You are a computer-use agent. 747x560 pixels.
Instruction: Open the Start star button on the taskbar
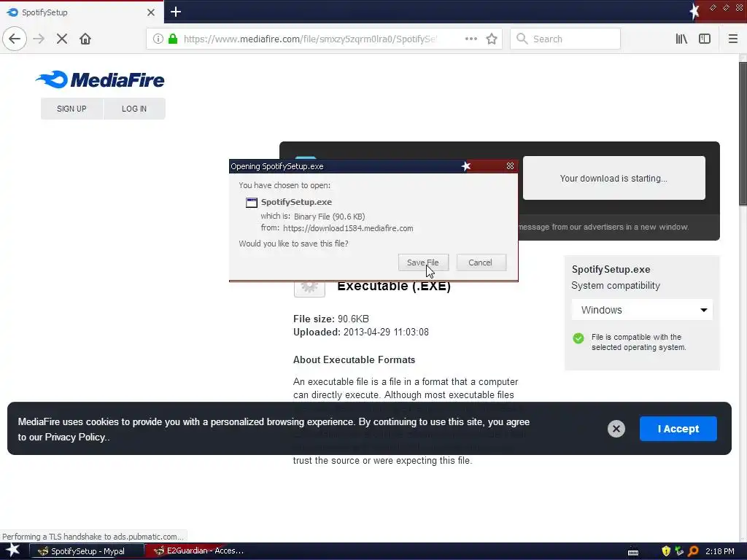13,551
